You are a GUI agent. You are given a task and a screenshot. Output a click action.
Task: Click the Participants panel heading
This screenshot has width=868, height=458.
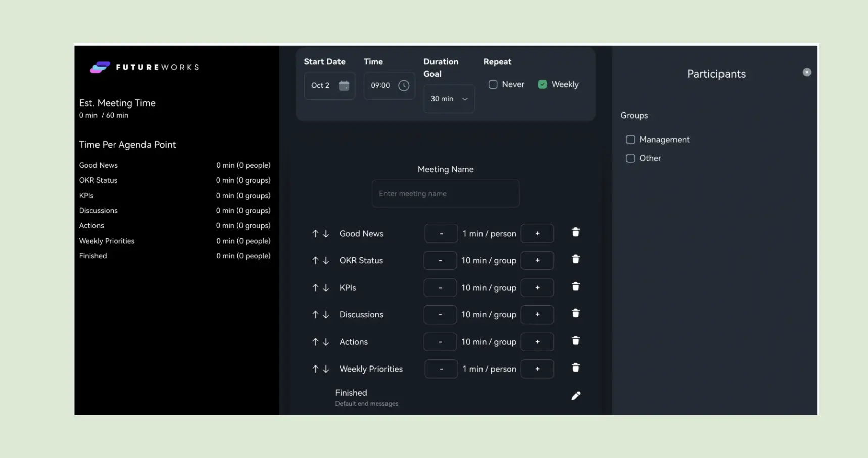[716, 74]
